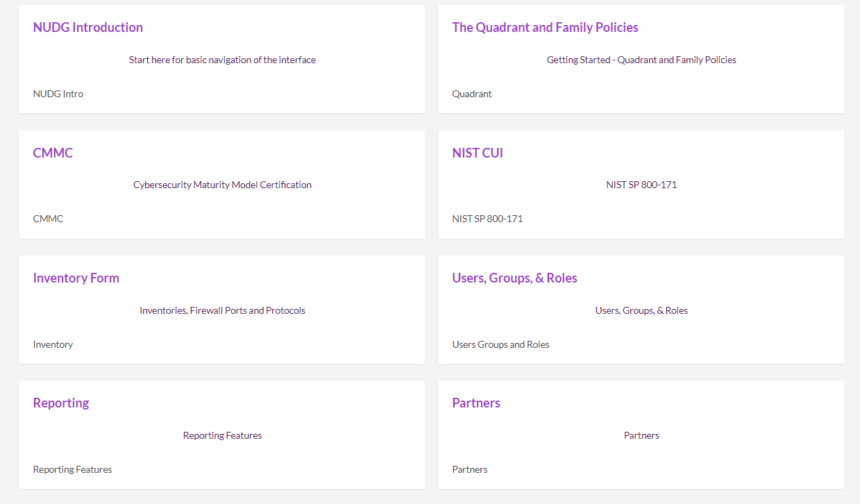
Task: Click the 'Start here for basic navigation' description
Action: click(x=222, y=60)
